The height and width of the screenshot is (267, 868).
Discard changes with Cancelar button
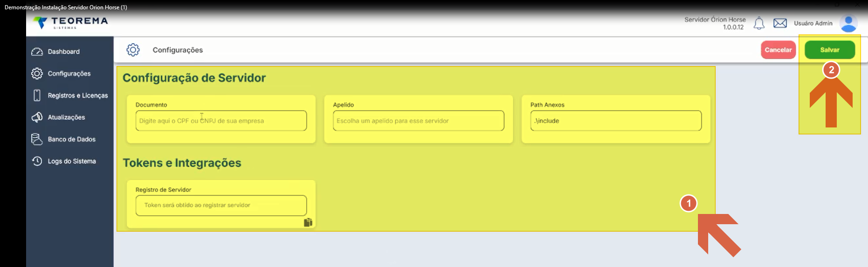[778, 50]
